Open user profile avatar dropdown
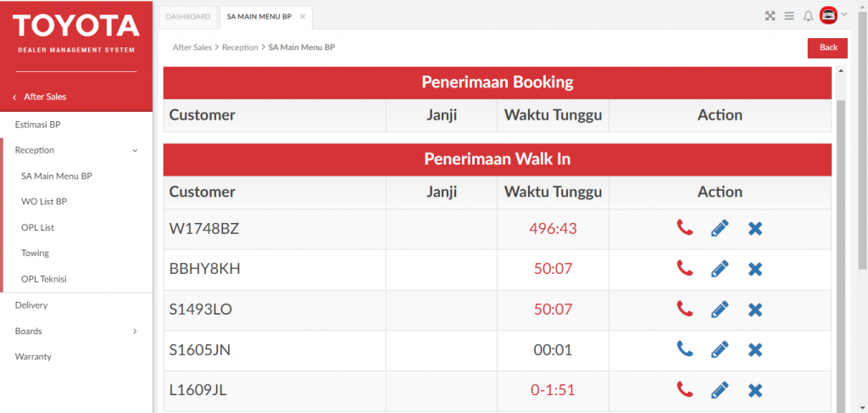 click(832, 15)
